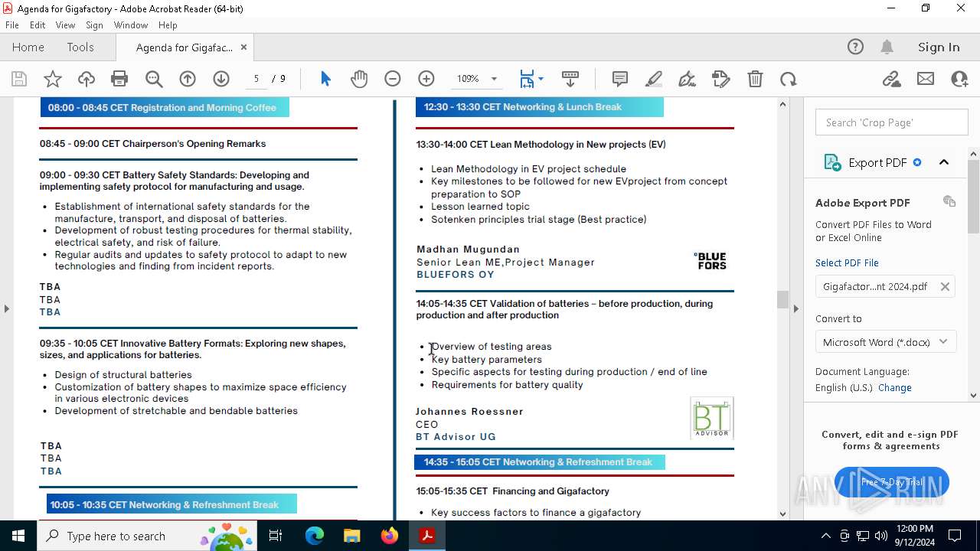This screenshot has height=551, width=980.
Task: Open the Sign menu
Action: [94, 25]
